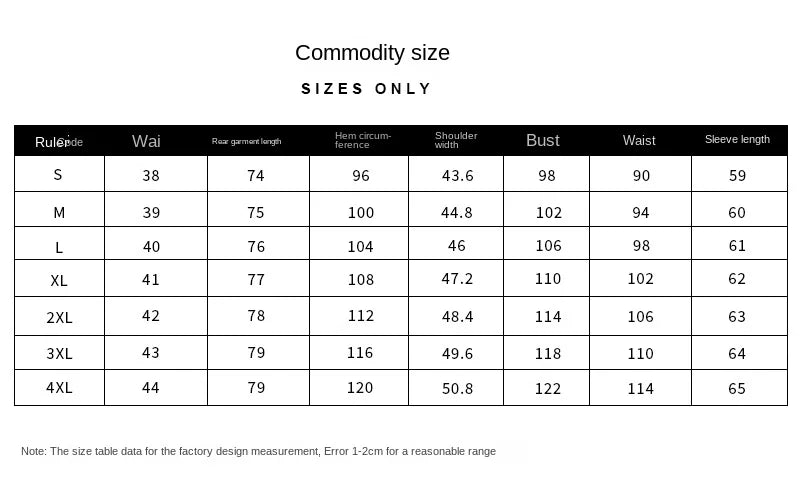The width and height of the screenshot is (800, 500).
Task: Select the Shoulder width column header
Action: tap(456, 140)
